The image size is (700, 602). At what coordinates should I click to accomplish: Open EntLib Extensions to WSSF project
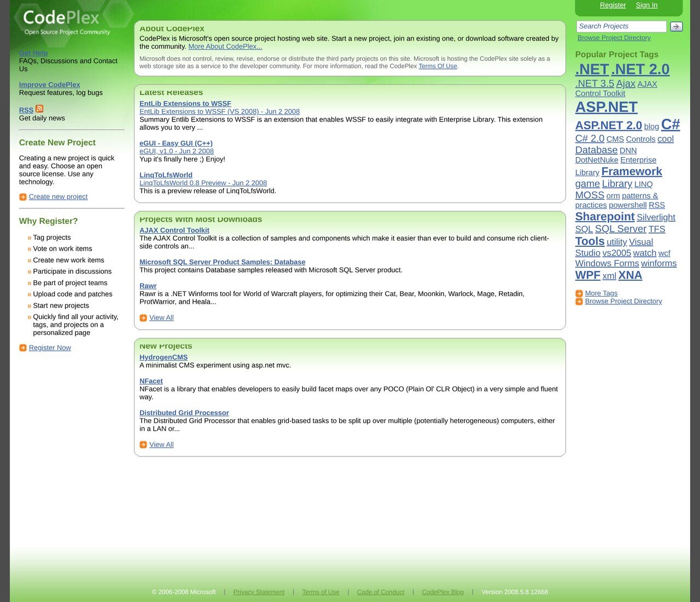[185, 103]
